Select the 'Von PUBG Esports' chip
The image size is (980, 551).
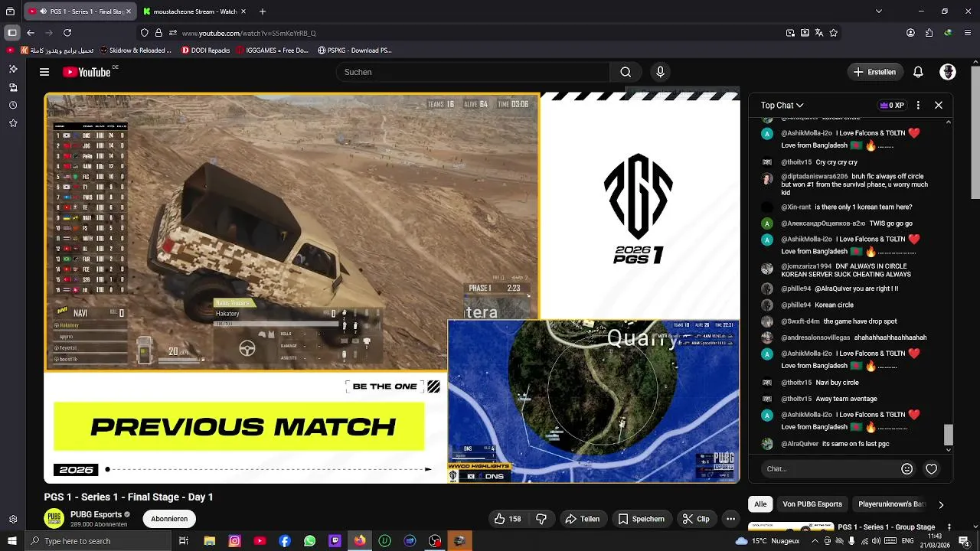tap(812, 504)
